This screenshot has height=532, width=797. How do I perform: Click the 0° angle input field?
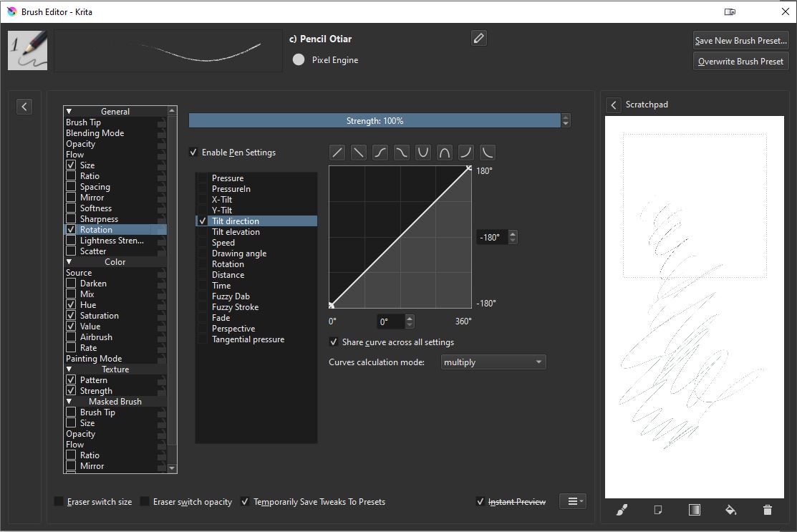pos(391,321)
